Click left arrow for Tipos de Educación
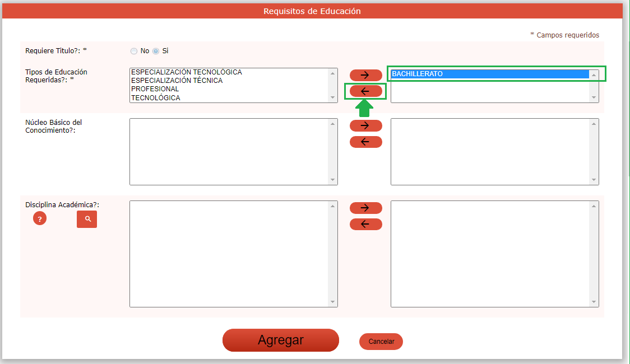The height and width of the screenshot is (364, 630). tap(365, 91)
